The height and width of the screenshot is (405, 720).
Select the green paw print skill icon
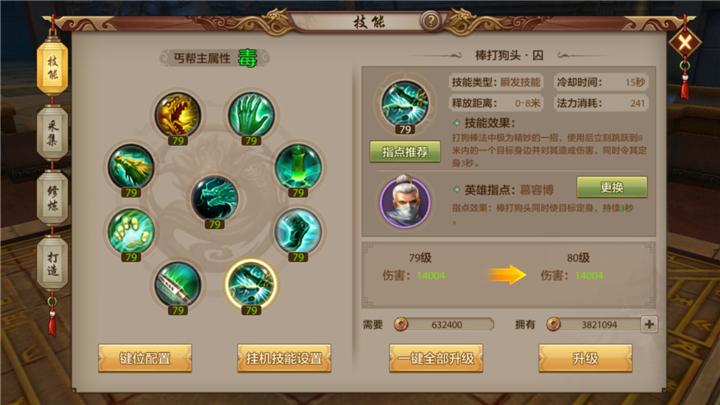pyautogui.click(x=131, y=231)
